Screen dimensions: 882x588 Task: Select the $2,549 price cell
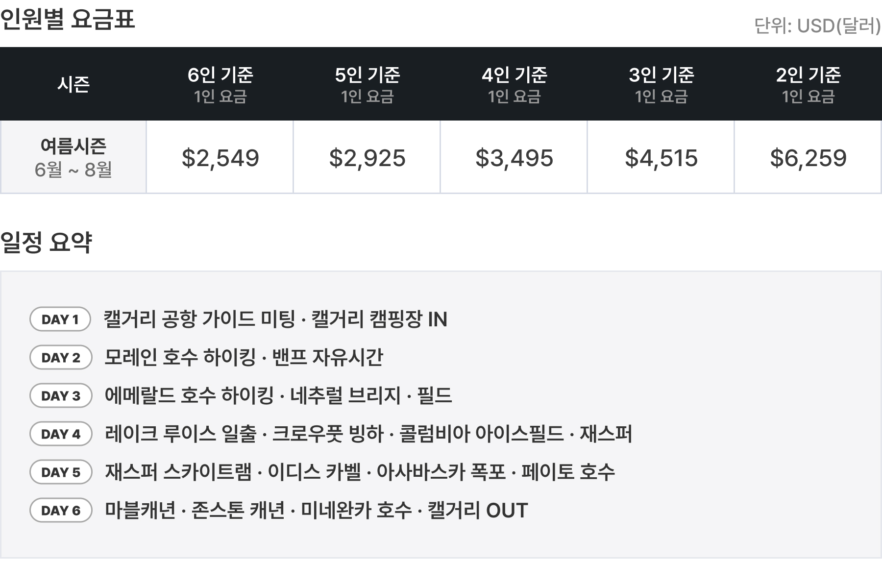coord(220,158)
